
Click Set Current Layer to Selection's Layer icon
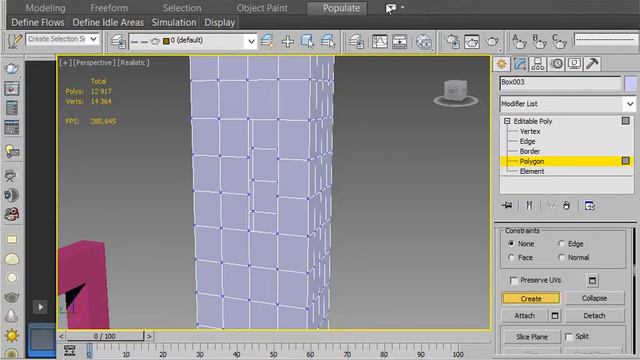pyautogui.click(x=328, y=41)
